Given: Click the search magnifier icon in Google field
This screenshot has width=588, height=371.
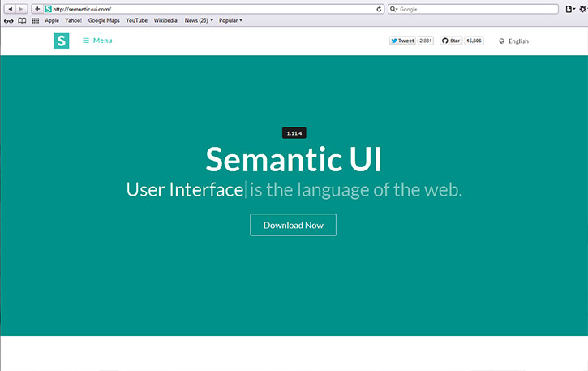Looking at the screenshot, I should 393,9.
